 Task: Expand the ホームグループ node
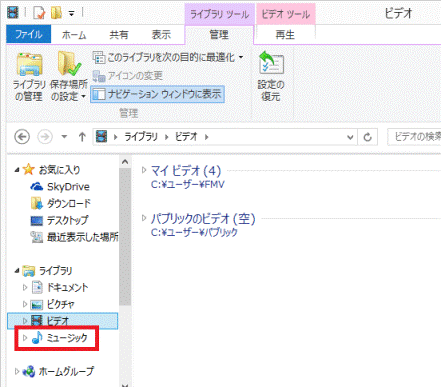17,371
